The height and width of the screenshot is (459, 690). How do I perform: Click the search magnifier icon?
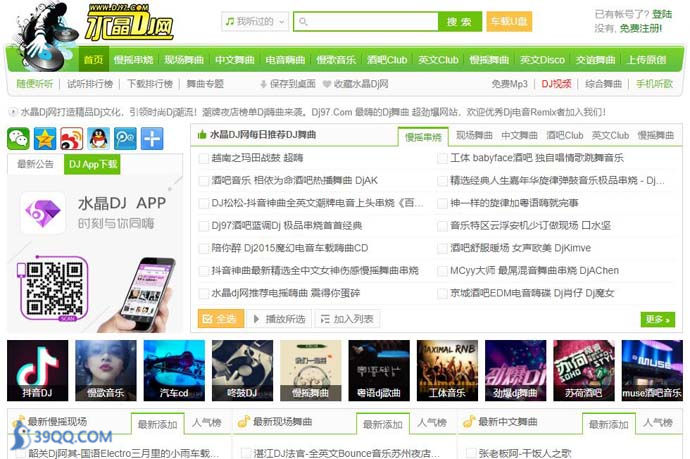coord(303,21)
